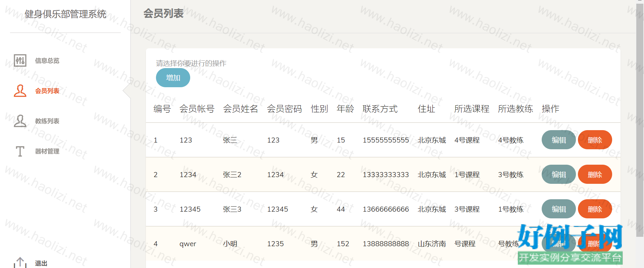Click the 会员帐号 column header
644x268 pixels.
click(x=197, y=109)
